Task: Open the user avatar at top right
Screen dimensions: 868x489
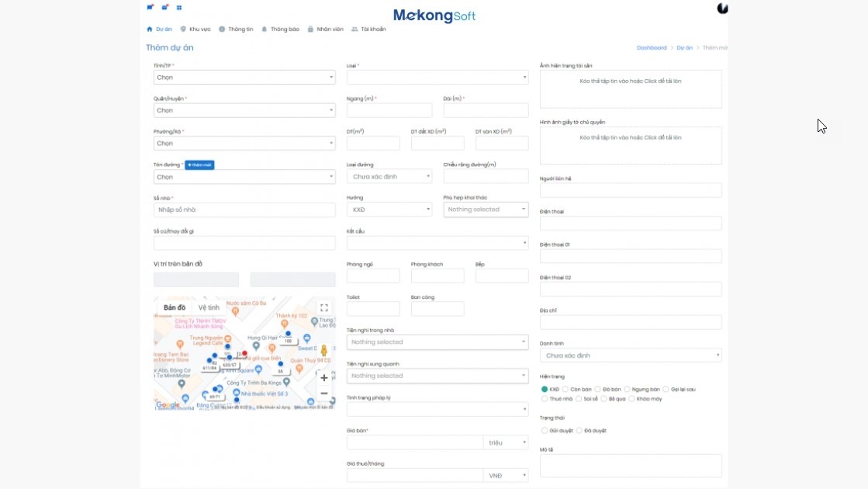Action: [x=722, y=8]
